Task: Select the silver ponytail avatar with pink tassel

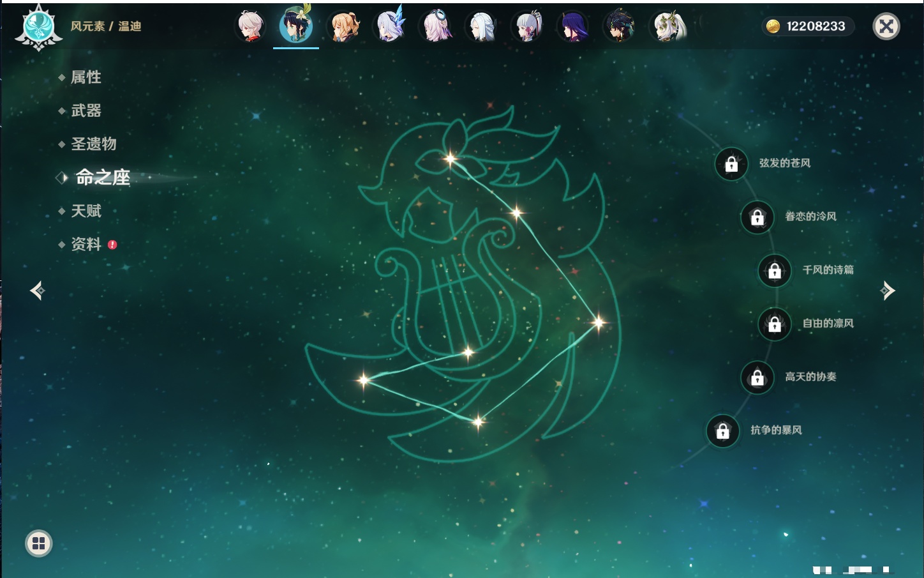Action: 528,27
